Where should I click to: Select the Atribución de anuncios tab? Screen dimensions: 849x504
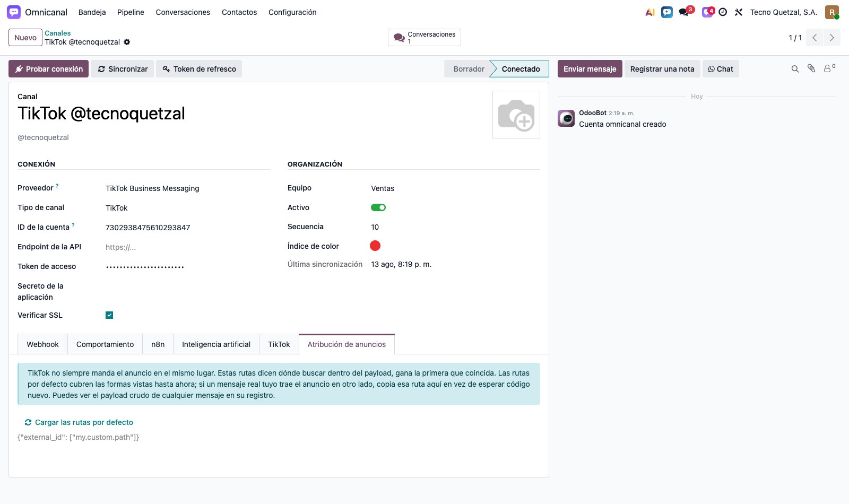click(x=346, y=344)
